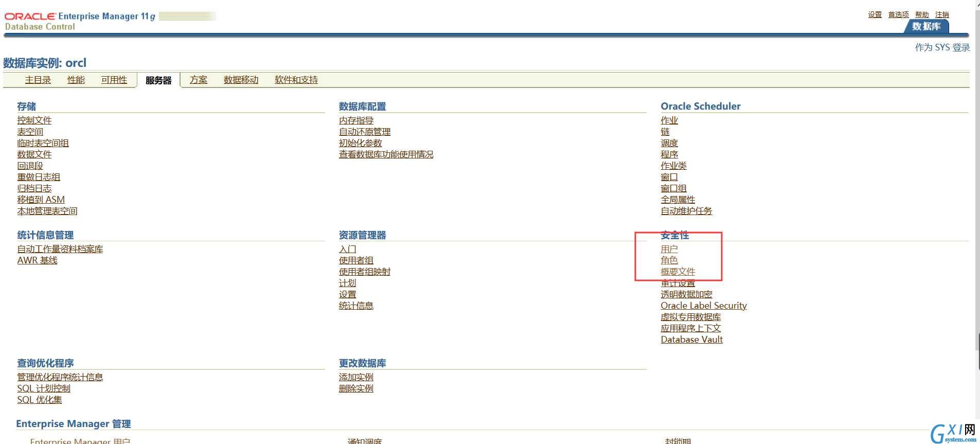Open the 应用程序上下文 link
The width and height of the screenshot is (980, 444).
pyautogui.click(x=691, y=328)
